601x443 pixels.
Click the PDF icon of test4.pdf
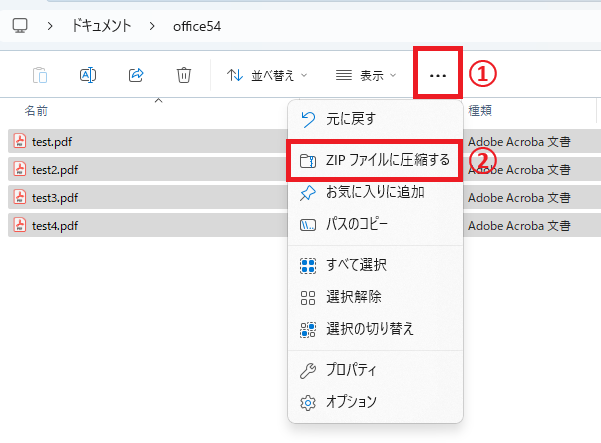[x=20, y=225]
